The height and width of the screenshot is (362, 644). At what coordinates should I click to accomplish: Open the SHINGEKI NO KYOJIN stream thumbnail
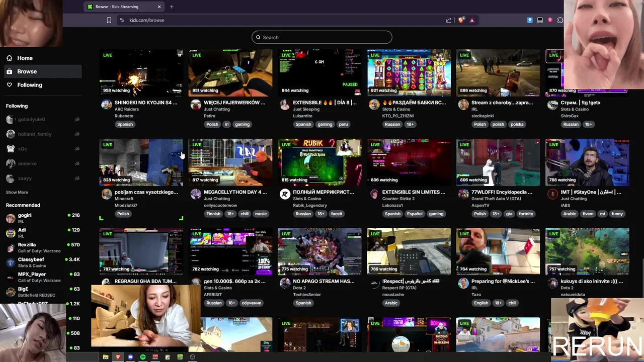141,73
